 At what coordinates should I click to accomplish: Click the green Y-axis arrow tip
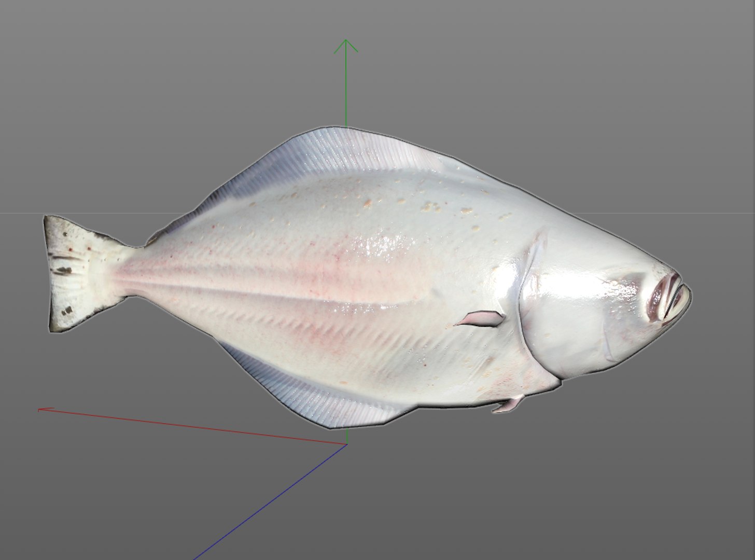(346, 46)
